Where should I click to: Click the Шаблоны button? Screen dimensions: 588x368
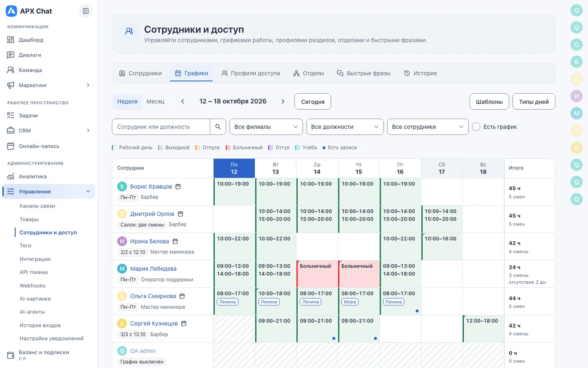tap(489, 101)
